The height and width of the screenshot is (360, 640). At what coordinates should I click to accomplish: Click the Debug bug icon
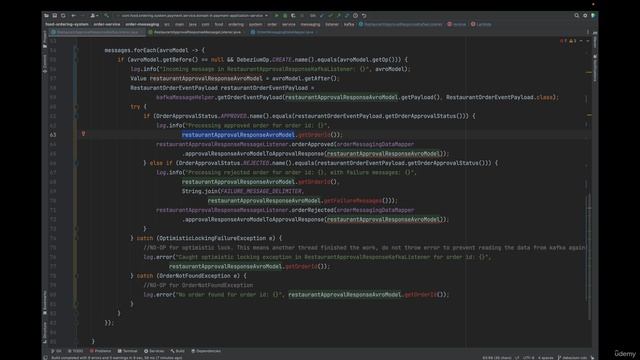coord(285,16)
